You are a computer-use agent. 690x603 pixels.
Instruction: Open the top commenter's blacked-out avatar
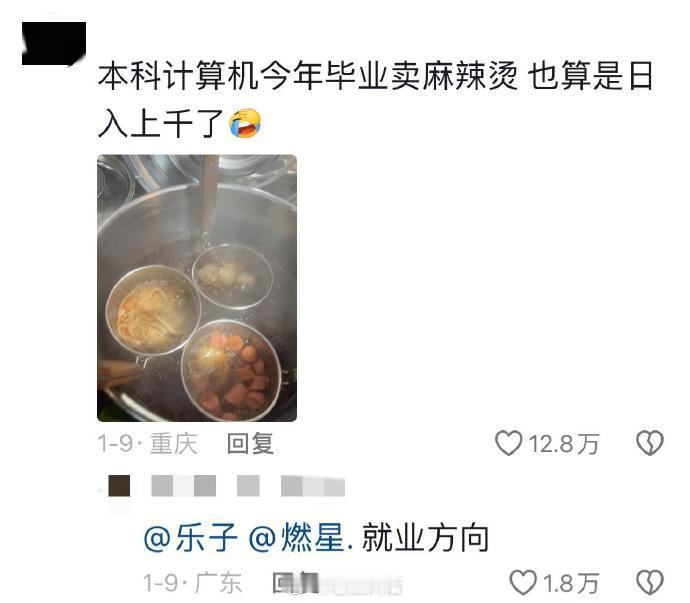tap(54, 44)
